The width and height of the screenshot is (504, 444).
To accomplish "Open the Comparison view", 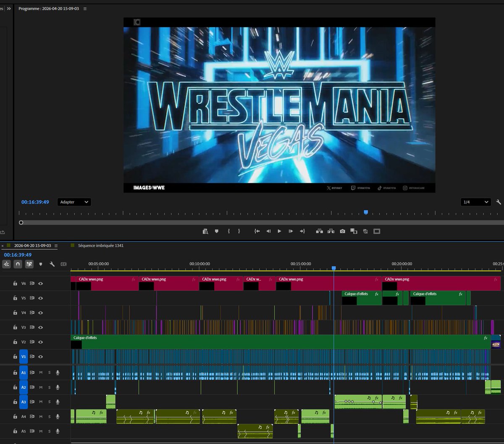I will (x=354, y=231).
